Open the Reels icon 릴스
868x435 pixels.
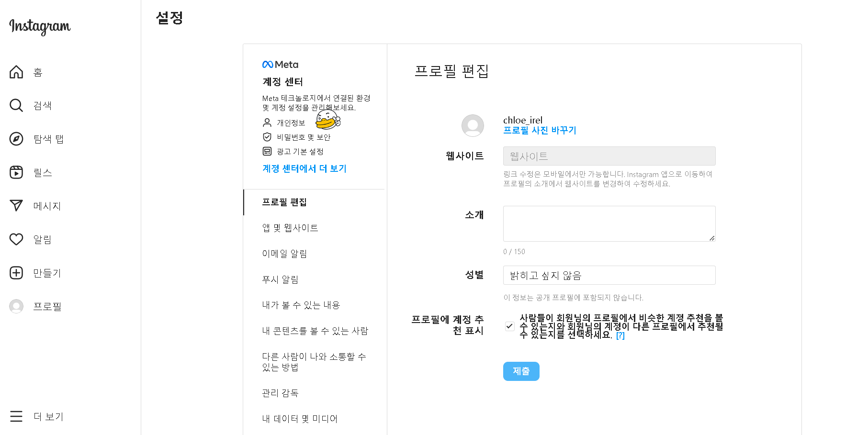tap(16, 172)
